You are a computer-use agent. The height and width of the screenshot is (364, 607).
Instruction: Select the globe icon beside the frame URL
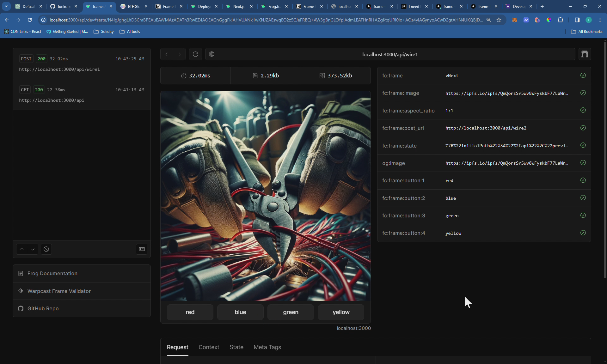coord(211,54)
